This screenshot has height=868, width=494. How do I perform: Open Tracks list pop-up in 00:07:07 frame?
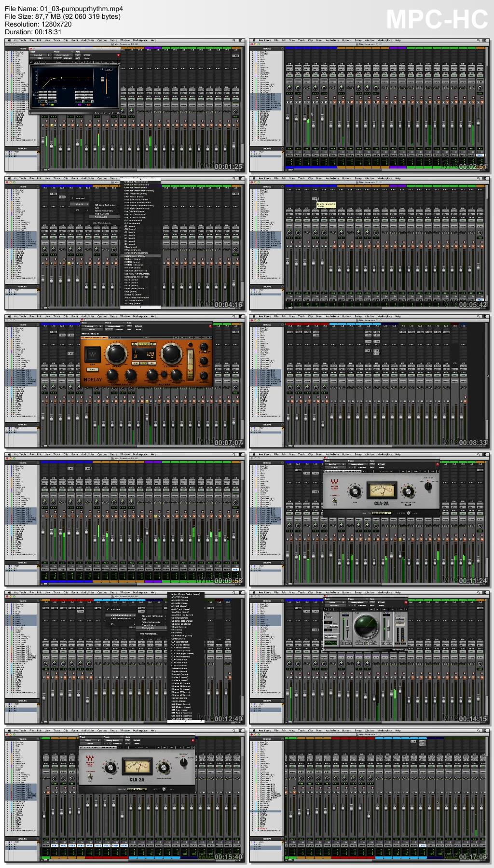(x=38, y=325)
